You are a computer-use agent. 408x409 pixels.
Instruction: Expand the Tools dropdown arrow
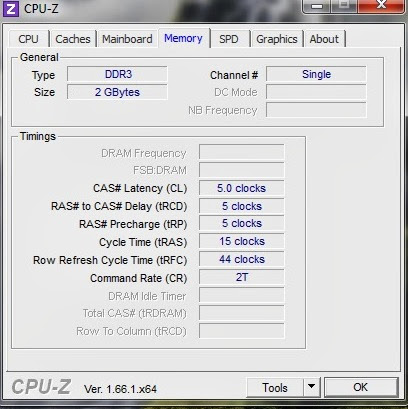click(312, 387)
